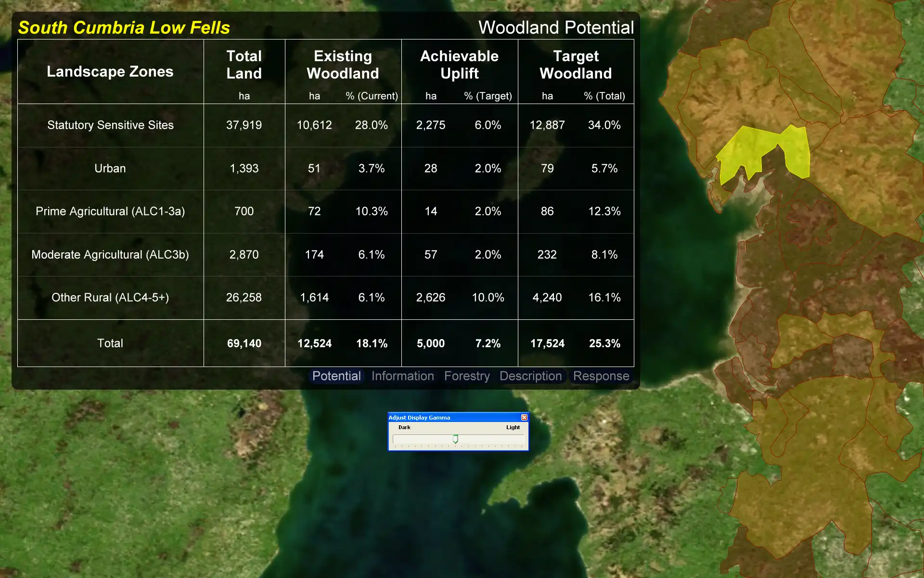The width and height of the screenshot is (924, 578).
Task: Expand the Moderate Agricultural zone row
Action: tap(110, 254)
